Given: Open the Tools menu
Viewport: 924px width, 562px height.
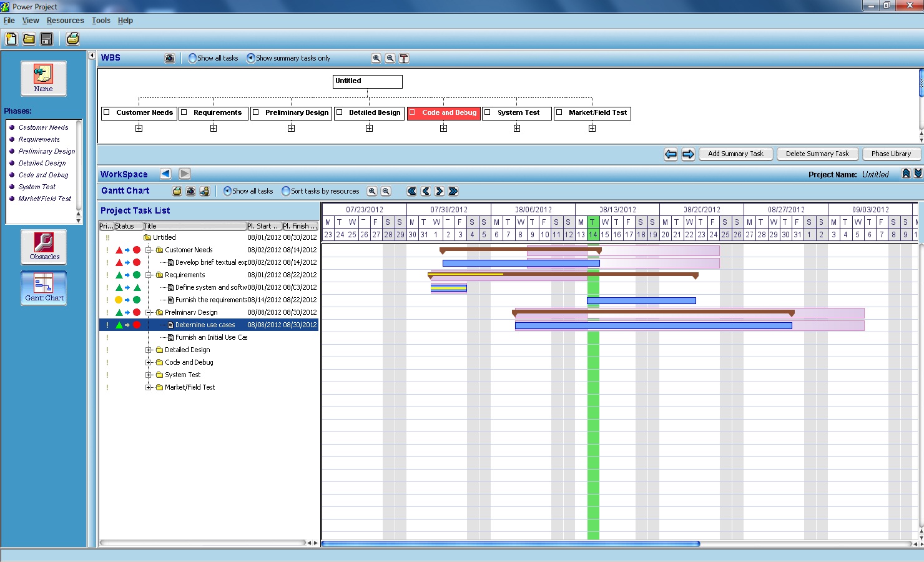Looking at the screenshot, I should tap(101, 21).
